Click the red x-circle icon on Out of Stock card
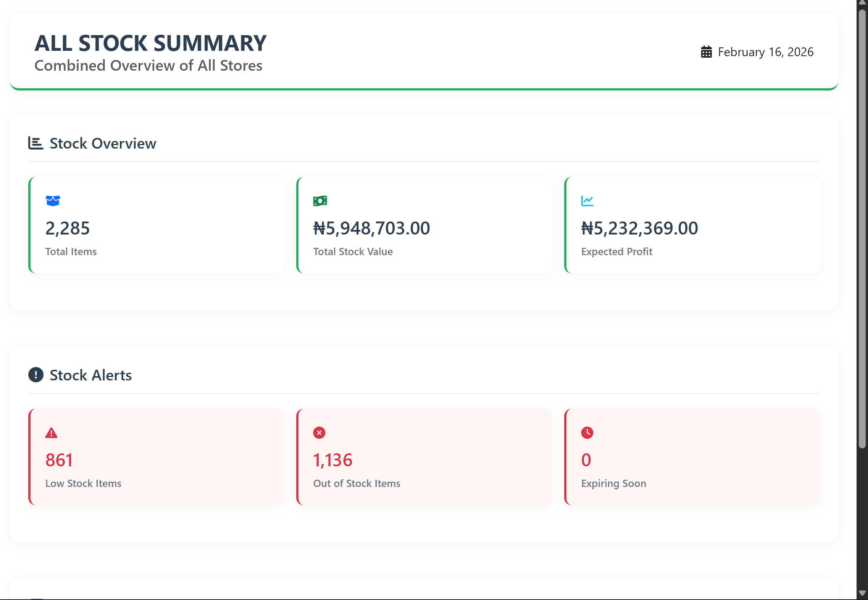868x600 pixels. point(319,433)
